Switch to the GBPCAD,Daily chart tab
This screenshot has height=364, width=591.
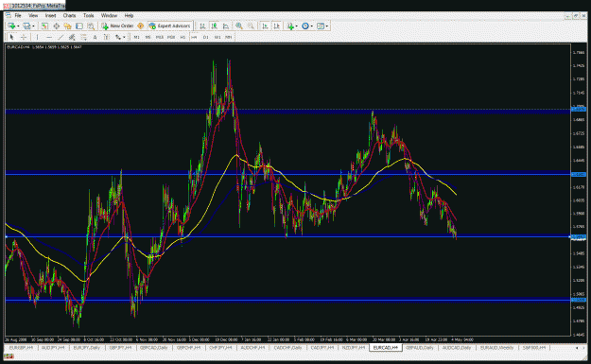pyautogui.click(x=154, y=347)
